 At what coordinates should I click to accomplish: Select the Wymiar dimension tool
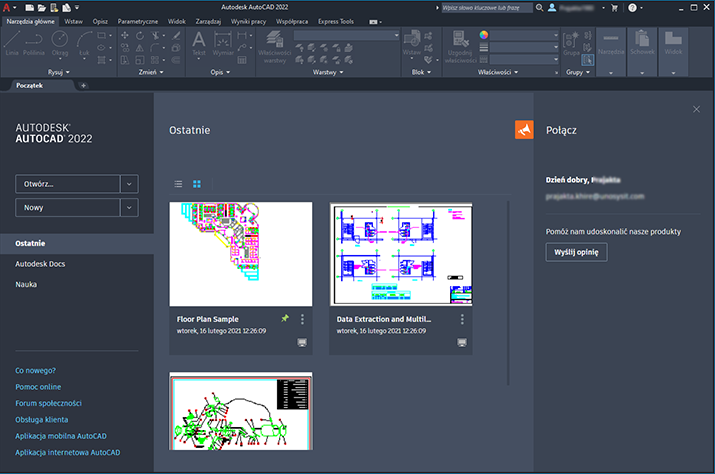point(223,43)
